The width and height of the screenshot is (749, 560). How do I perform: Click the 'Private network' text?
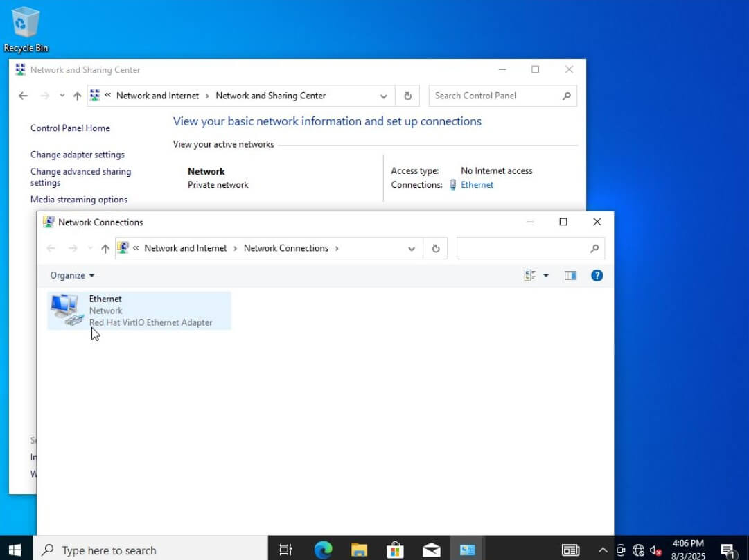pos(218,185)
